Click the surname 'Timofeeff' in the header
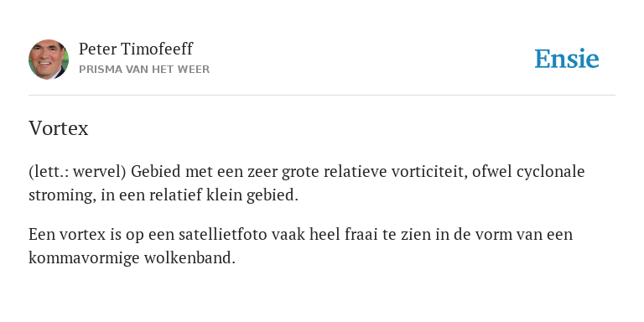The width and height of the screenshot is (644, 322). [x=158, y=49]
